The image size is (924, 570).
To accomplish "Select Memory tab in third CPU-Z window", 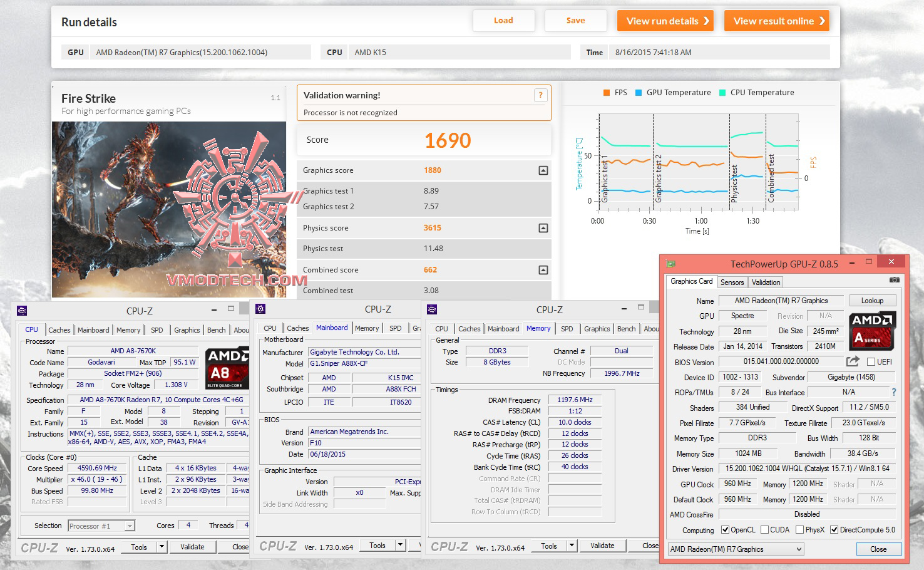I will (538, 328).
